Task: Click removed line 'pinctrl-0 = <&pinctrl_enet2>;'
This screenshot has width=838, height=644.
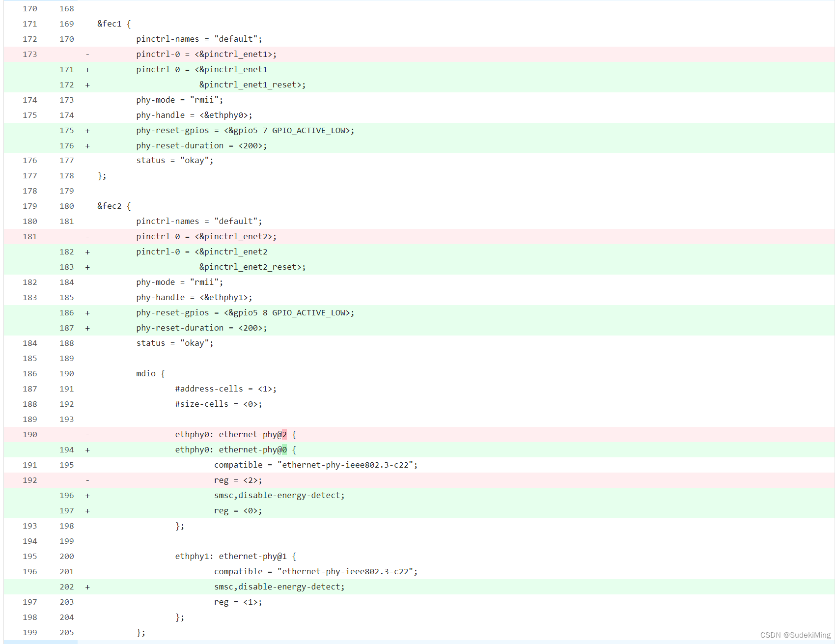Action: coord(419,236)
